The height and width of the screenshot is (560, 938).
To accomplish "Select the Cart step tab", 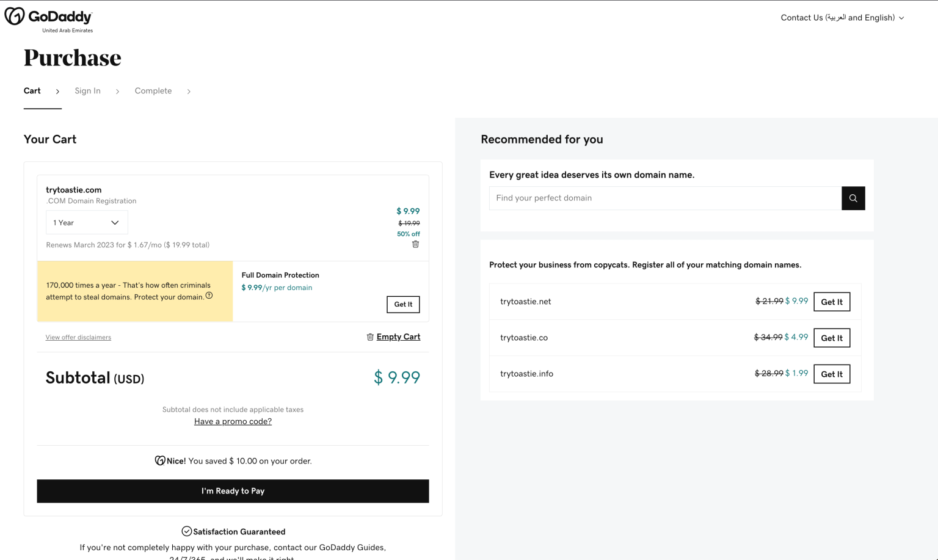I will click(x=32, y=91).
